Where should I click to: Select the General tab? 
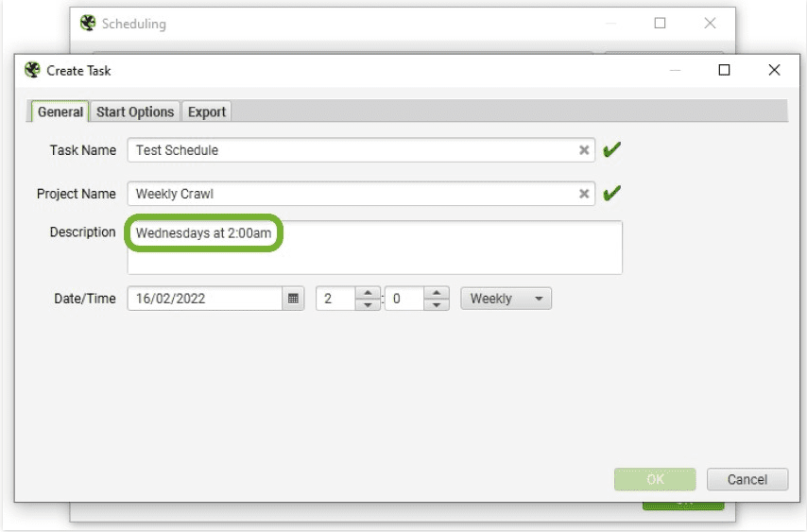(x=60, y=112)
